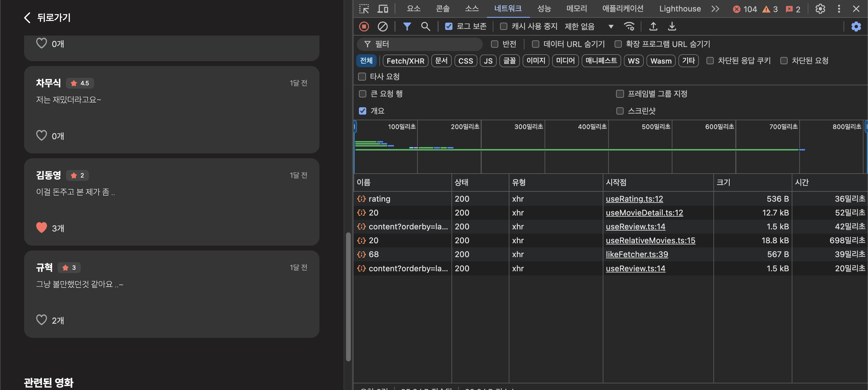868x390 pixels.
Task: Like 차무식's review heart icon
Action: coord(42,136)
